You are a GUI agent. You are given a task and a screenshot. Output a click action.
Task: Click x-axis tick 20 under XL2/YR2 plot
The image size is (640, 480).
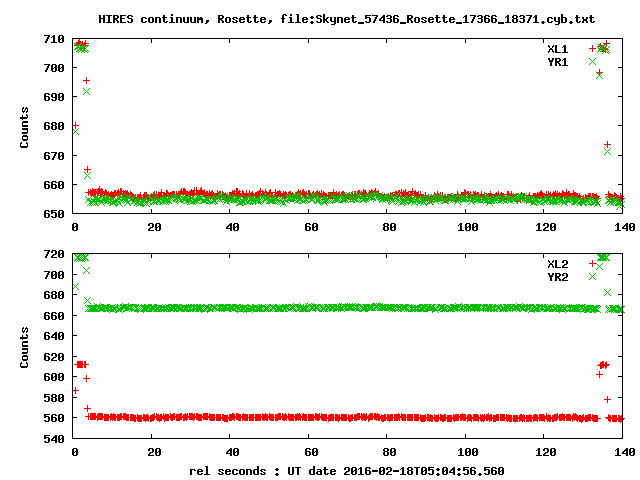[154, 452]
